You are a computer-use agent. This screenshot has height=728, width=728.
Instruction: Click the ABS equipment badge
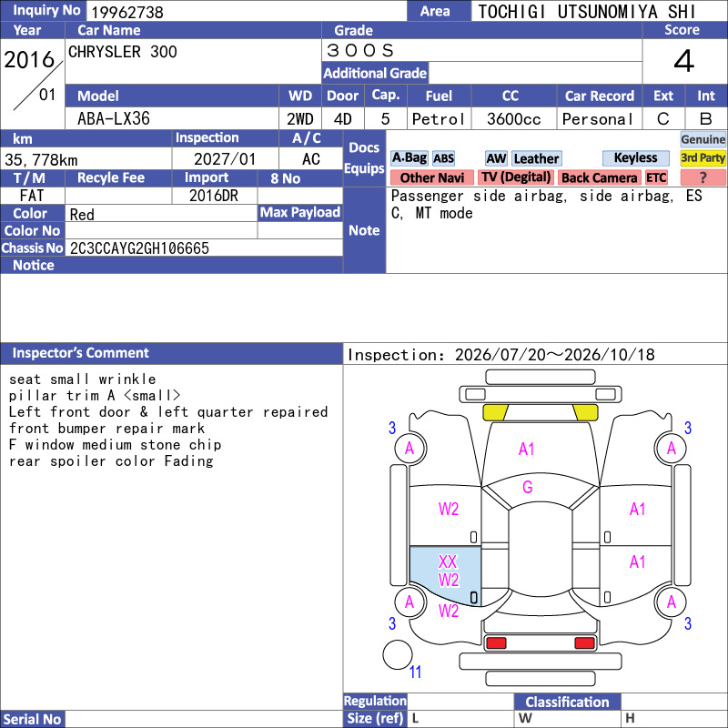[443, 158]
